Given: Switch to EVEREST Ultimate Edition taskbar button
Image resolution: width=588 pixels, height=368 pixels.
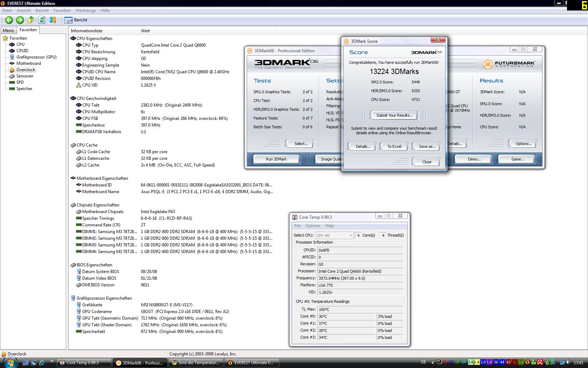Looking at the screenshot, I should 252,363.
